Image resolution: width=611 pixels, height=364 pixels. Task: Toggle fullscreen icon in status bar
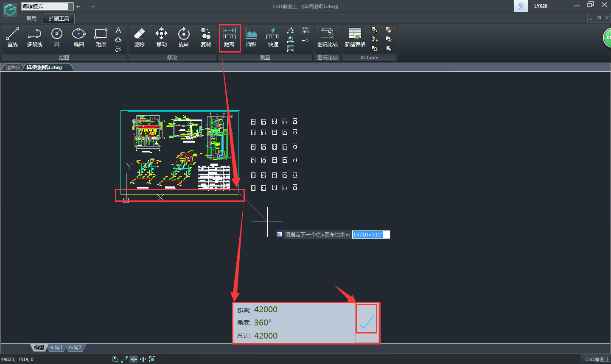point(152,359)
